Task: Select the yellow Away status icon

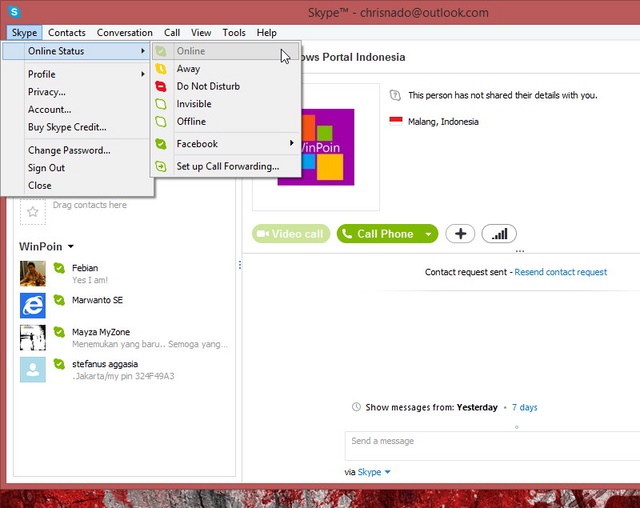Action: point(161,69)
